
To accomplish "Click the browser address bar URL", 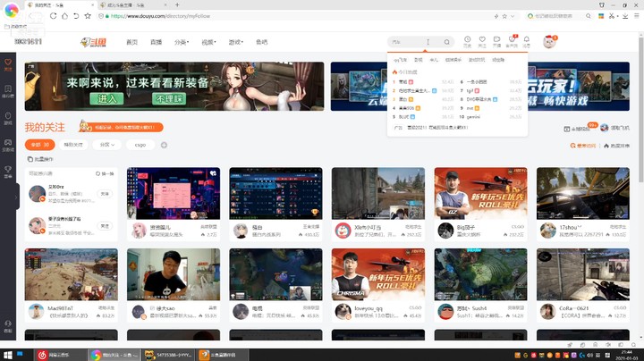I will coord(160,16).
